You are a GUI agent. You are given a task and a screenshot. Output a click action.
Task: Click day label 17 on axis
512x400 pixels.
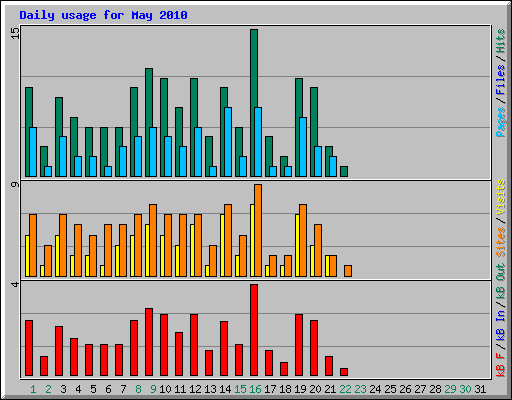270,389
